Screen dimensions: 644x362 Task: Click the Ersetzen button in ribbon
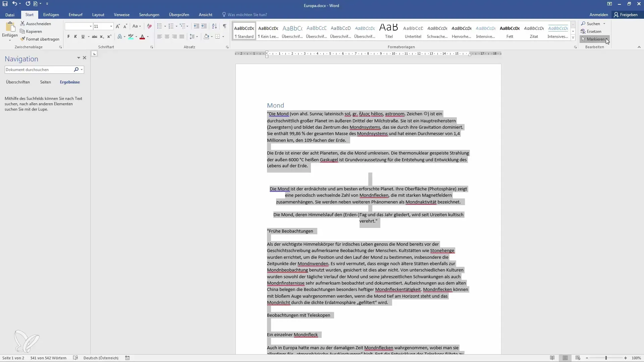(594, 31)
